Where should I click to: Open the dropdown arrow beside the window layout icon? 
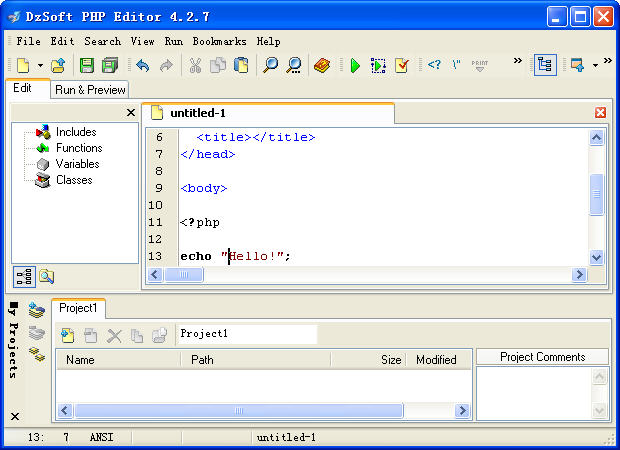[595, 65]
